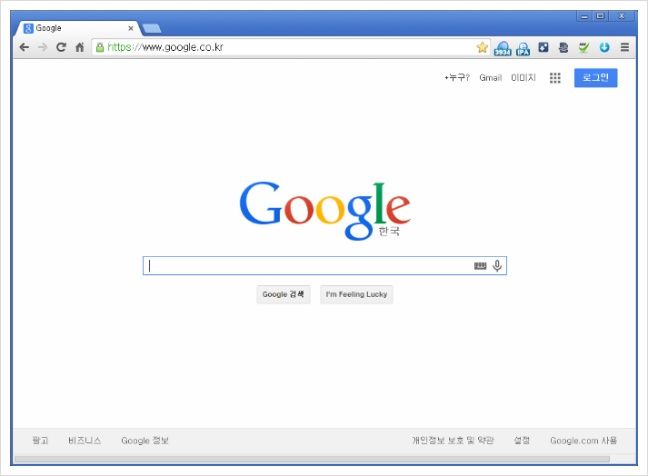Click the dark blue square extension icon
Screen dimensions: 648x476
(543, 48)
